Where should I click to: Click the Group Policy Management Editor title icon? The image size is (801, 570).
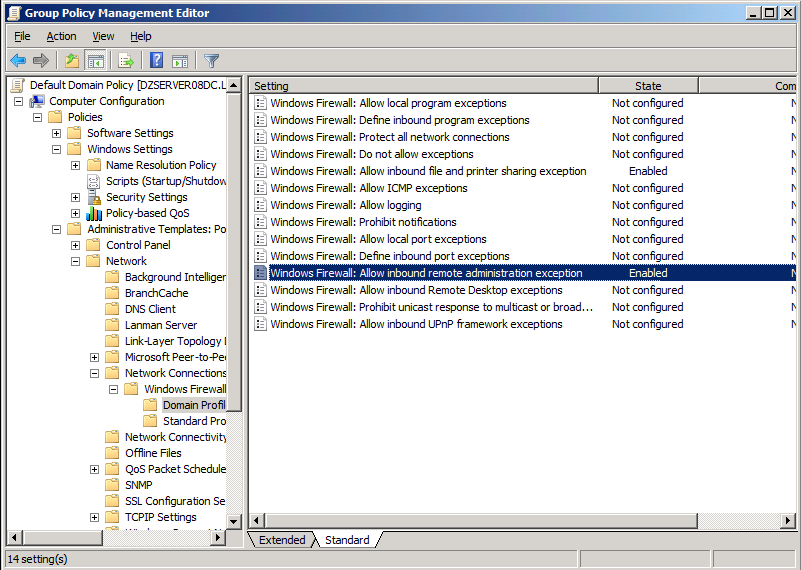tap(15, 13)
